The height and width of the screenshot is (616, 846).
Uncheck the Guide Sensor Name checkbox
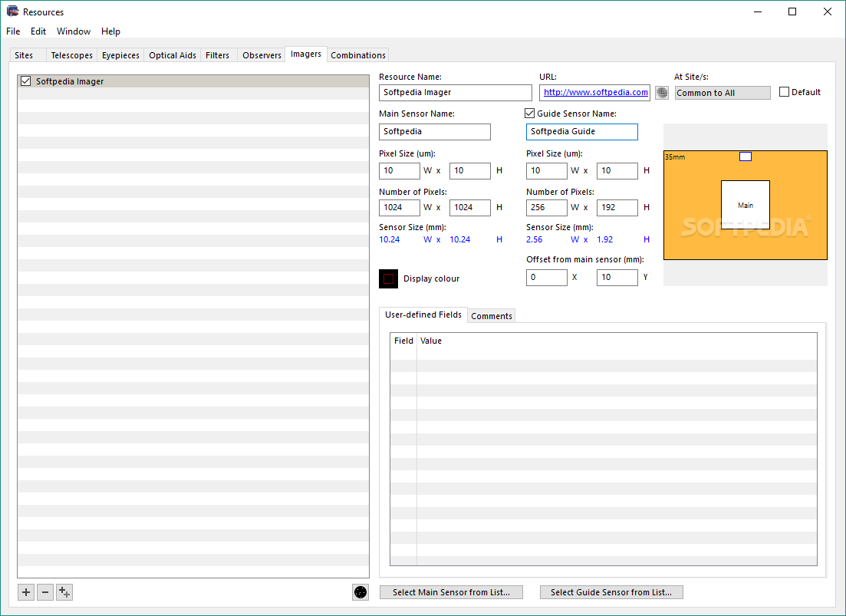point(530,114)
